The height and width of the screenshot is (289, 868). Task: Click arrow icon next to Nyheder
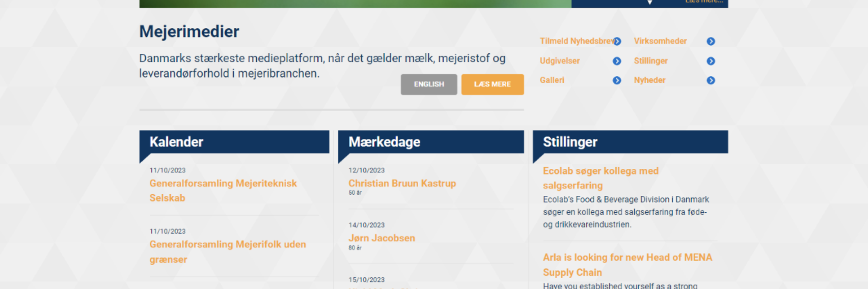[x=711, y=80]
